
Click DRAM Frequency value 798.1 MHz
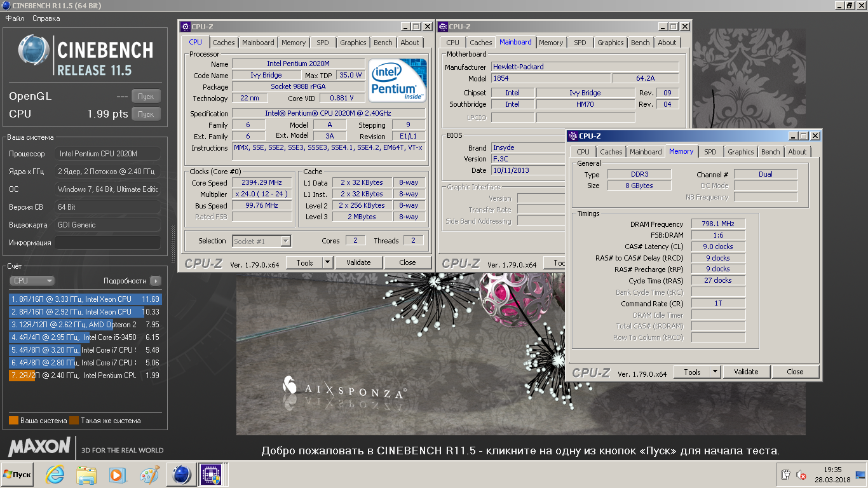tap(718, 224)
